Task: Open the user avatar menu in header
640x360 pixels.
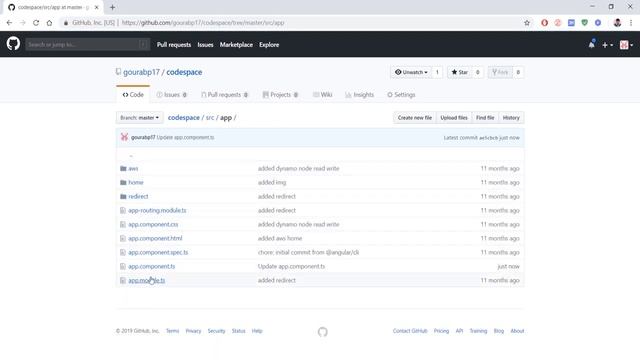Action: tap(626, 45)
